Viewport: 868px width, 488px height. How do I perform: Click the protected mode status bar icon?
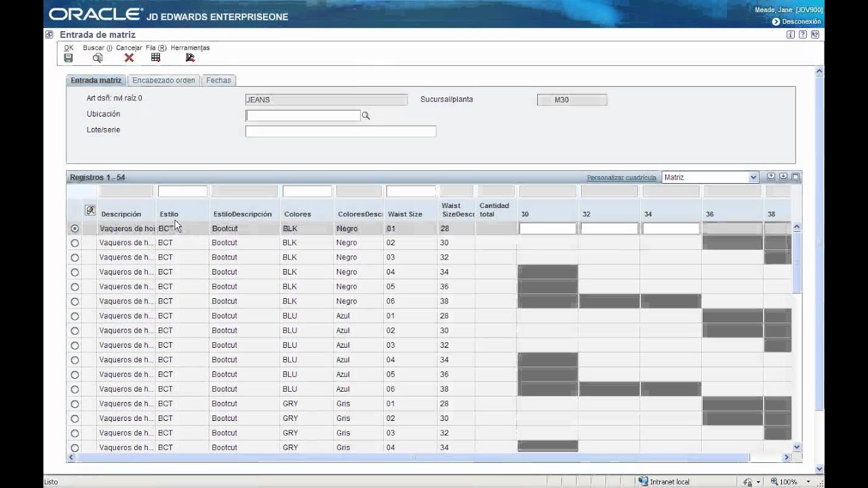pos(747,482)
